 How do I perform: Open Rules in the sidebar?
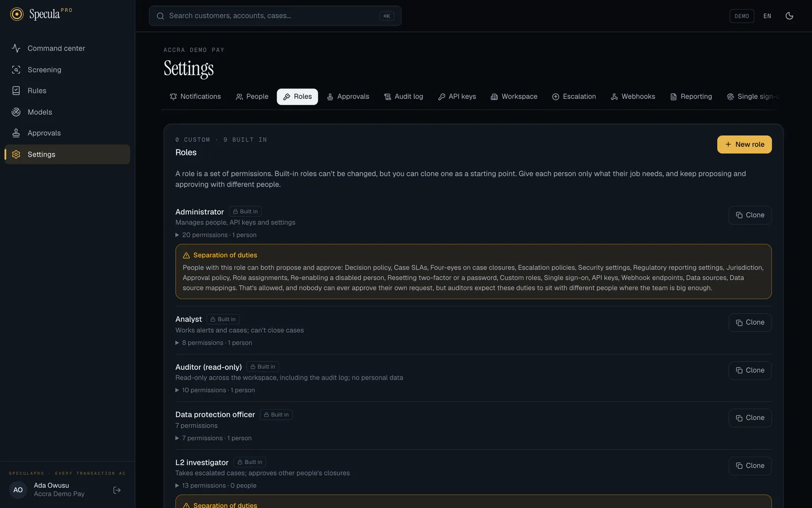tap(67, 90)
